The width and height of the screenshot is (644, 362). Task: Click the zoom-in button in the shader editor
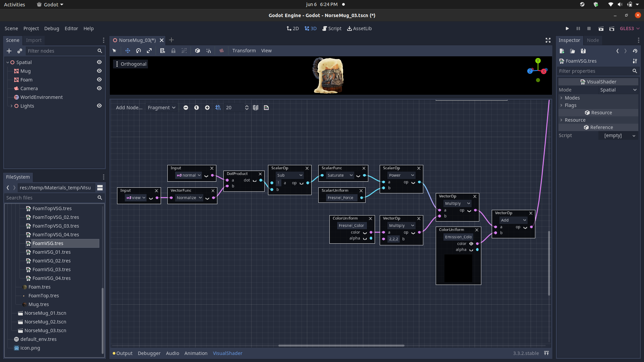(x=207, y=108)
